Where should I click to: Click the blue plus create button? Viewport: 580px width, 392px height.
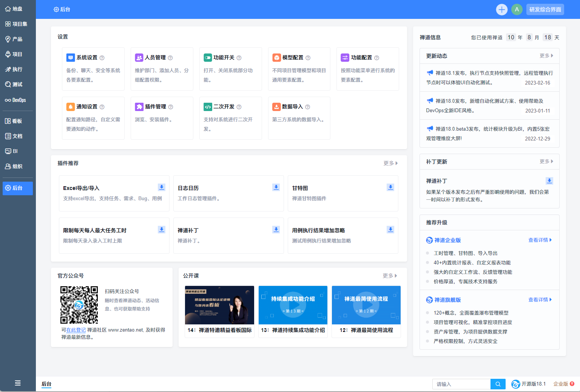click(x=501, y=9)
